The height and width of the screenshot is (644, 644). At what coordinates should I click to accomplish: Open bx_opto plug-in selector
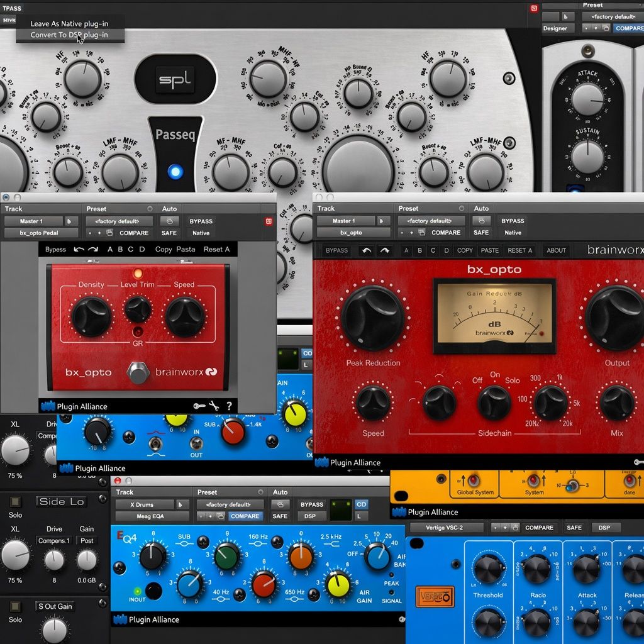coord(353,233)
